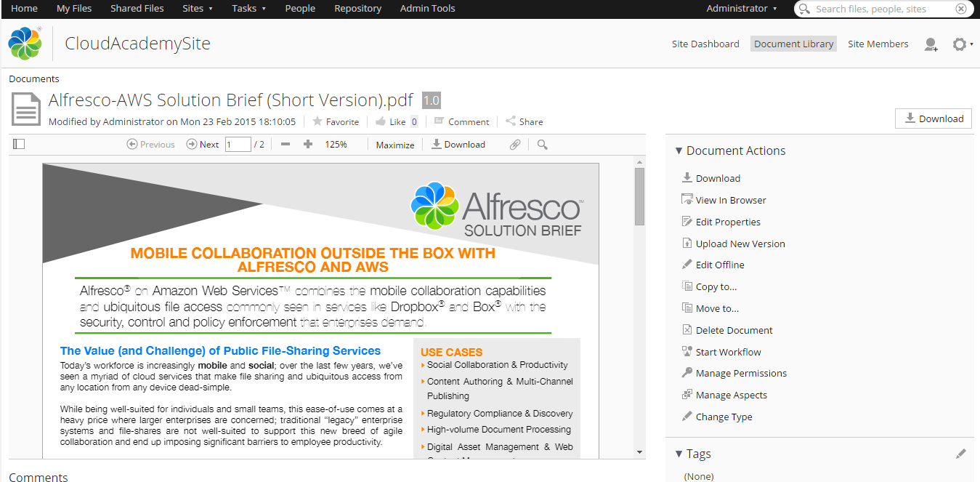
Task: Click Download icon in Document Actions
Action: tap(687, 178)
